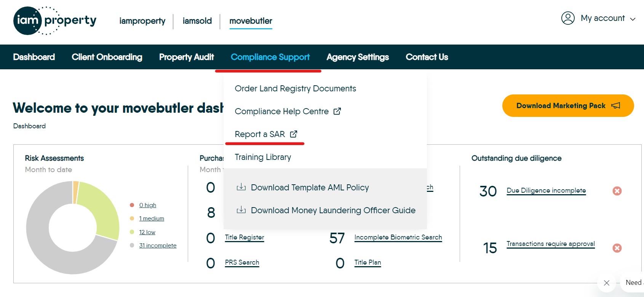Click external link icon beside Compliance Help Centre
The width and height of the screenshot is (644, 297).
click(337, 111)
